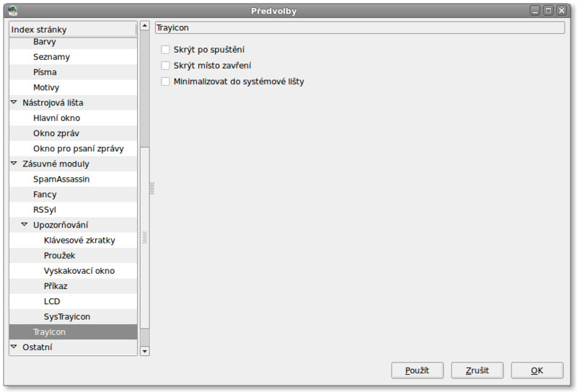Click the Index stránky column header
Image resolution: width=577 pixels, height=392 pixels.
[72, 29]
